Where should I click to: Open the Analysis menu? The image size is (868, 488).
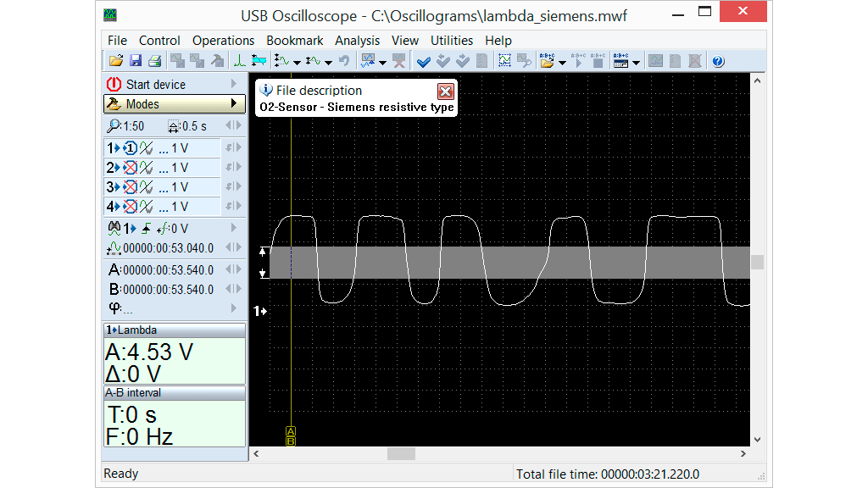357,41
